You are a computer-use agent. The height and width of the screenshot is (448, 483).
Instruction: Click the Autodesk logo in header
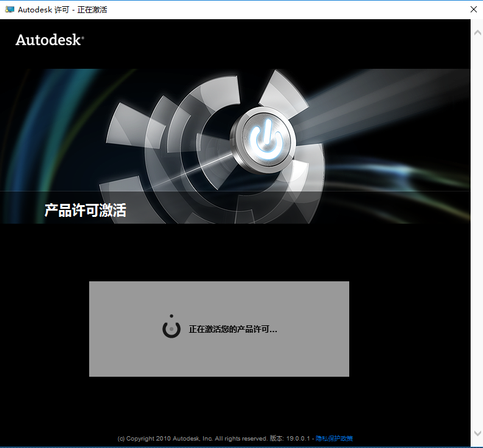(50, 40)
